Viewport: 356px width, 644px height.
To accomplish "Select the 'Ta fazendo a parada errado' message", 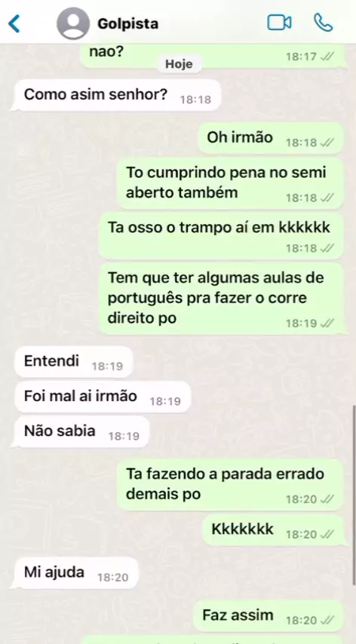I will (x=230, y=485).
